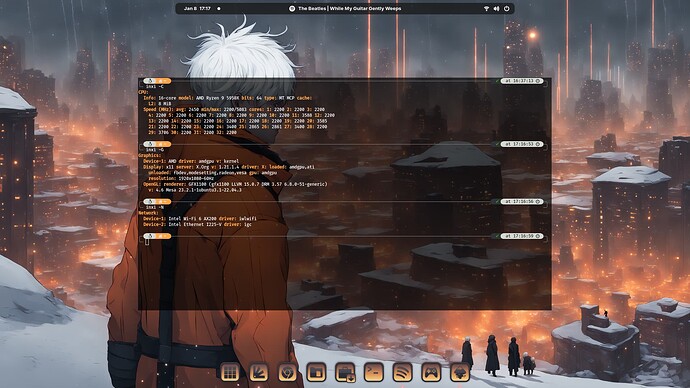The image size is (690, 388).
Task: Click the Spotify icon in the top bar
Action: pyautogui.click(x=292, y=8)
